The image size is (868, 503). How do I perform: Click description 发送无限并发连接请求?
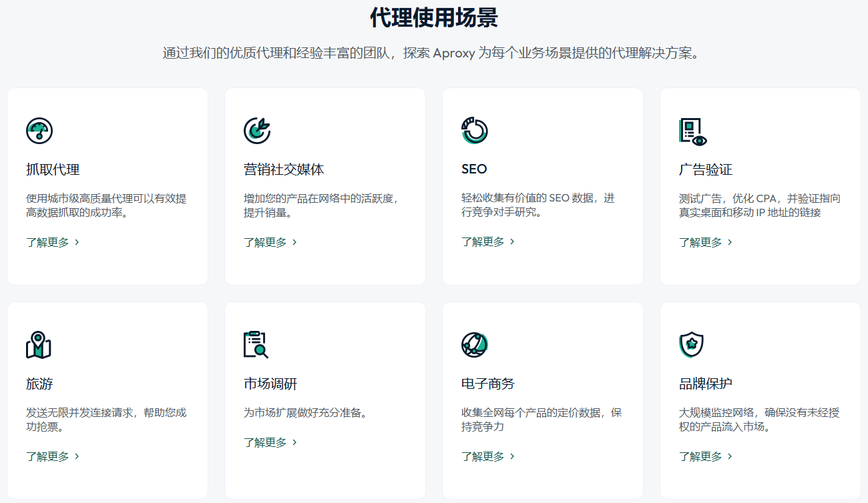(x=106, y=420)
